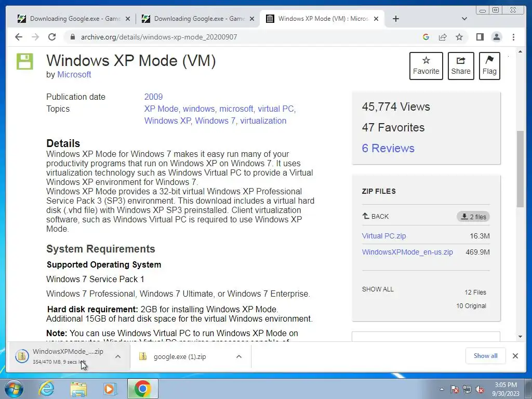This screenshot has height=399, width=532.
Task: Open the 6 Reviews link
Action: [388, 148]
